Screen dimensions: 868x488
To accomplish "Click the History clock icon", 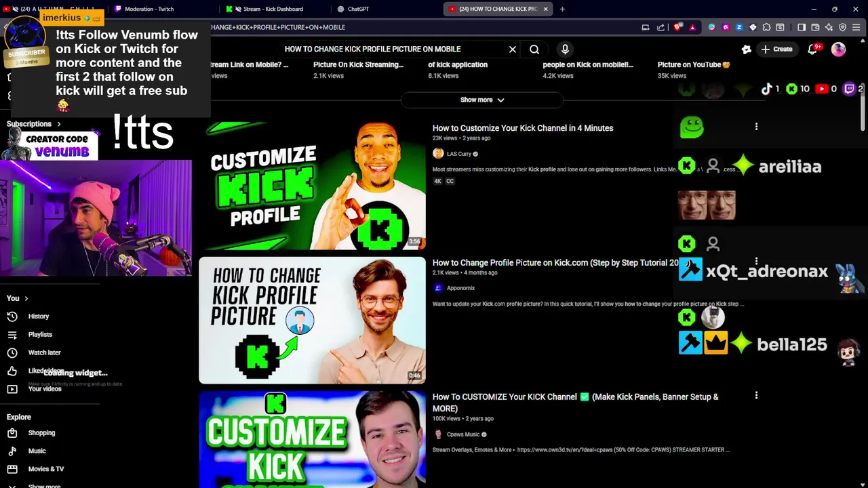I will pos(12,317).
